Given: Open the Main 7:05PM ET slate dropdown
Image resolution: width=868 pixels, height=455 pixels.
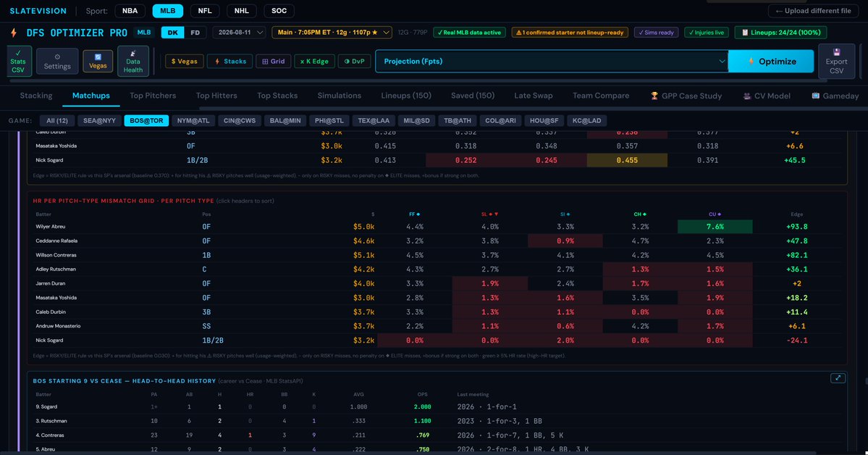Looking at the screenshot, I should 332,33.
